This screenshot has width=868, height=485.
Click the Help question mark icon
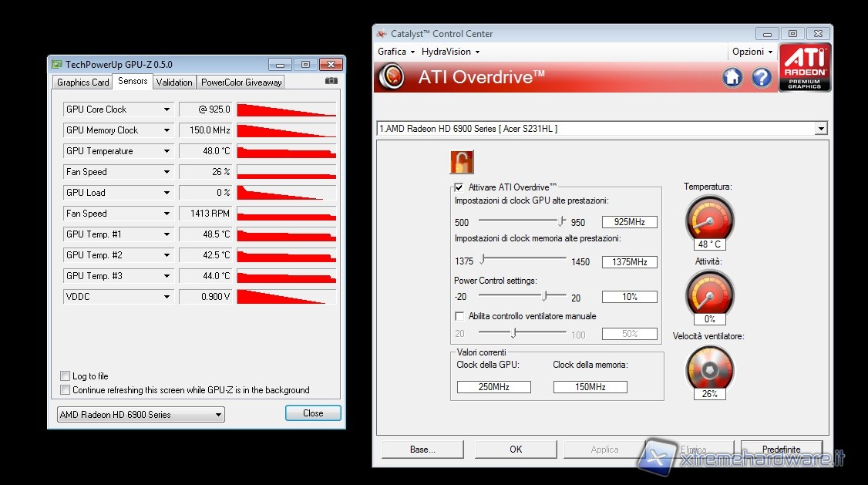[x=761, y=77]
